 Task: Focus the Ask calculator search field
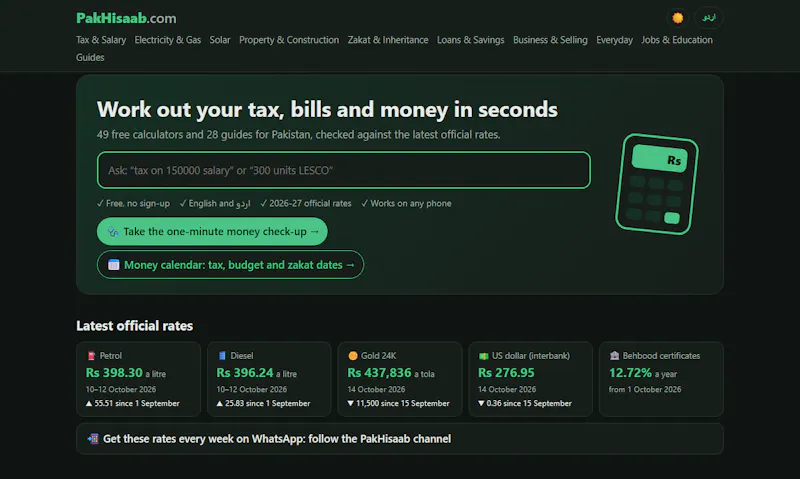pyautogui.click(x=344, y=170)
